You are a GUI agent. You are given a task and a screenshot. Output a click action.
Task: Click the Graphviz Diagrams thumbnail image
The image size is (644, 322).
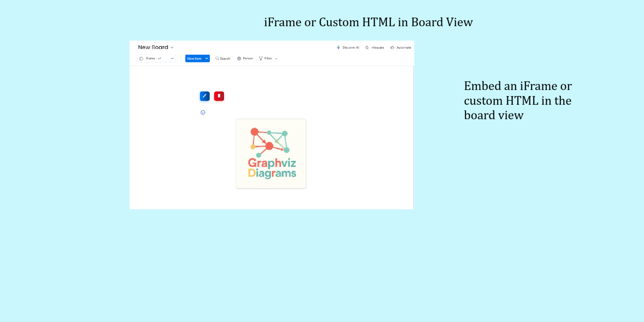(271, 154)
